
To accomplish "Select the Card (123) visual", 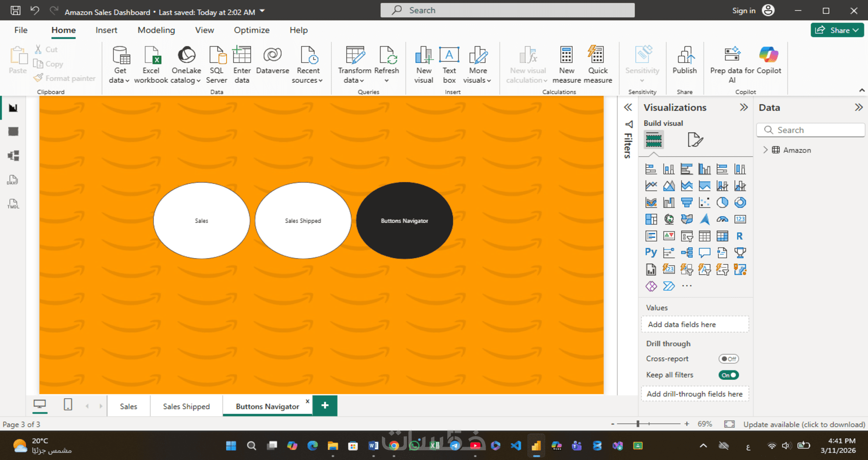I will coord(740,219).
